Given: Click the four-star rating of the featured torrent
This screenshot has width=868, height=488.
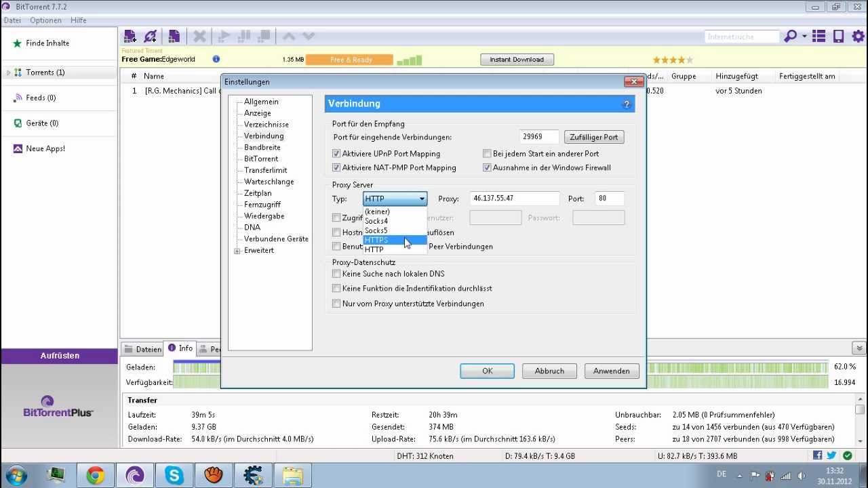Looking at the screenshot, I should [672, 60].
